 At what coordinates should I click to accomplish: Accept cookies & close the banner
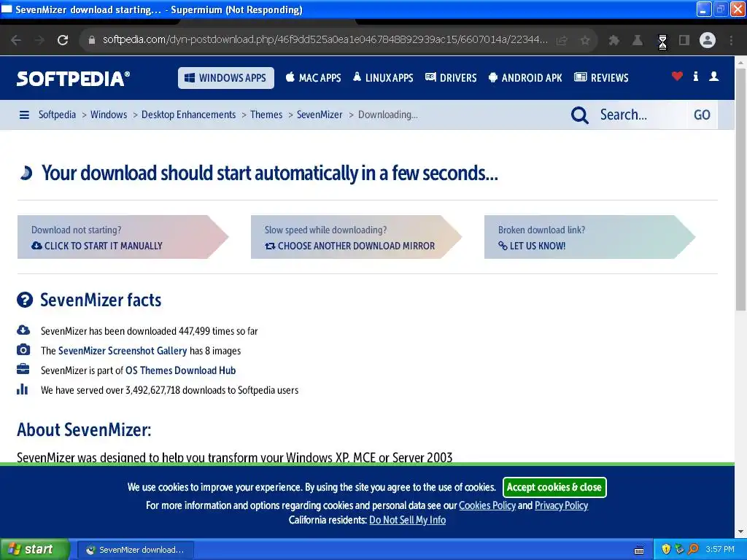[x=554, y=487]
